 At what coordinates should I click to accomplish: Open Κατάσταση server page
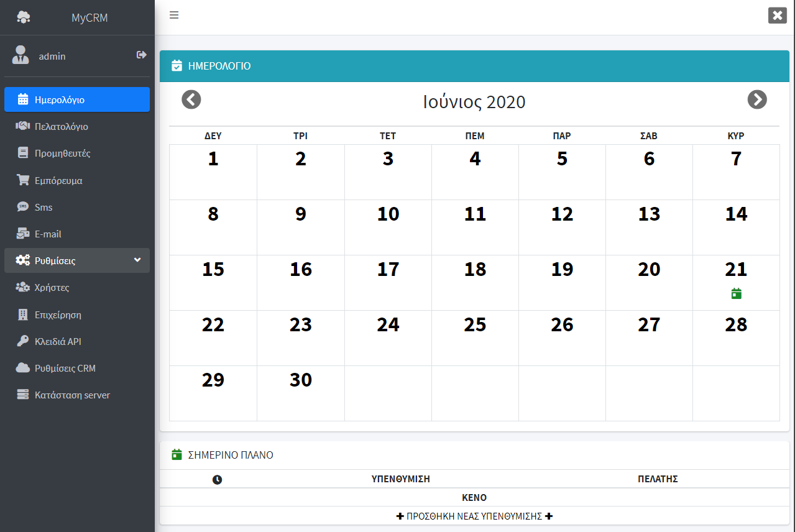coord(72,395)
